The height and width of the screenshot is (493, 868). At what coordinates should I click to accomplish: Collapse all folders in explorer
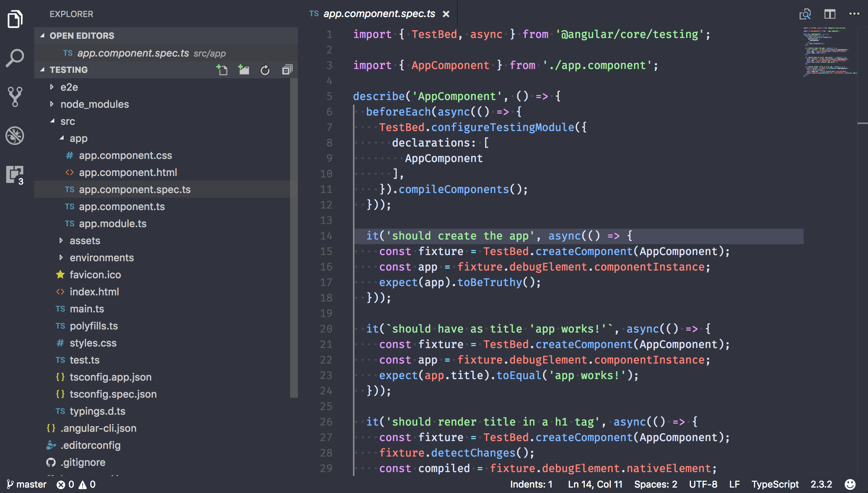pos(287,70)
